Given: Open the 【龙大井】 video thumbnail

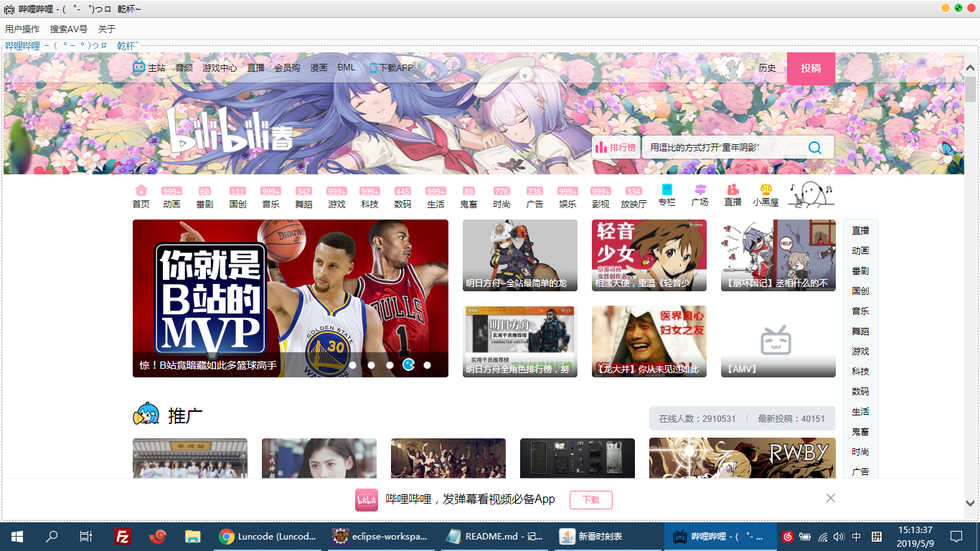Looking at the screenshot, I should [x=649, y=342].
